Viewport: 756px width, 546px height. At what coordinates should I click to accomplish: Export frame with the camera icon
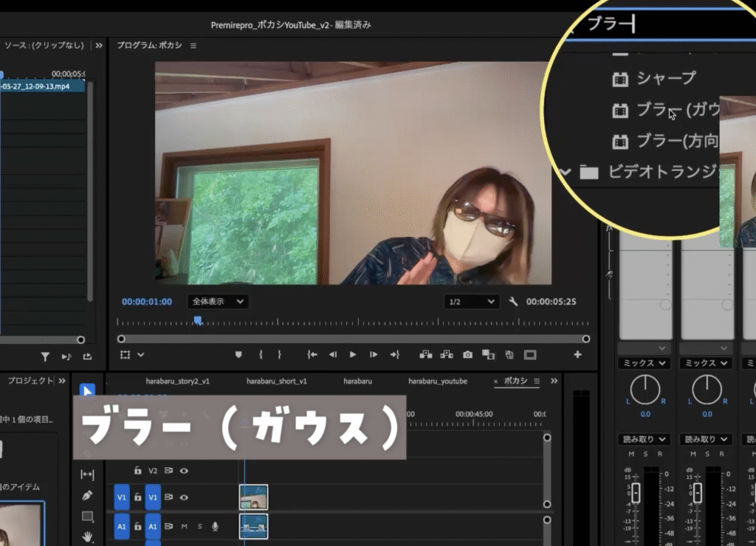467,355
